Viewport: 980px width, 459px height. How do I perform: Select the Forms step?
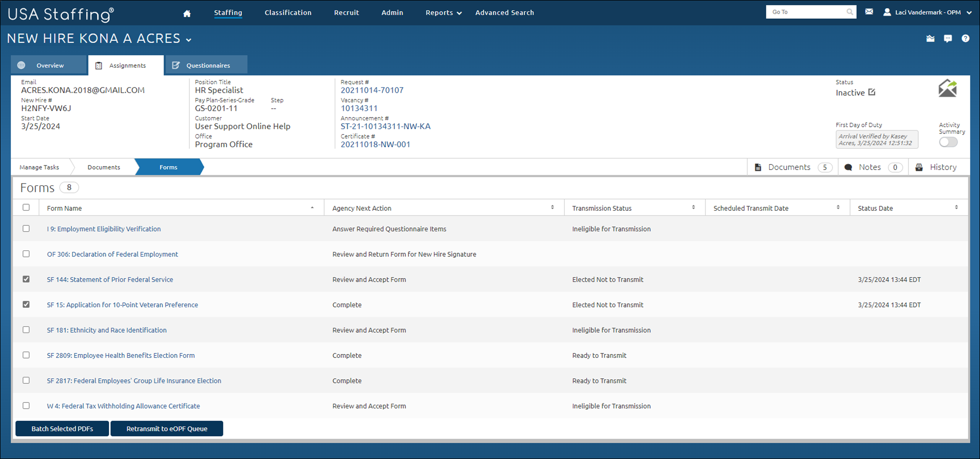pos(168,167)
